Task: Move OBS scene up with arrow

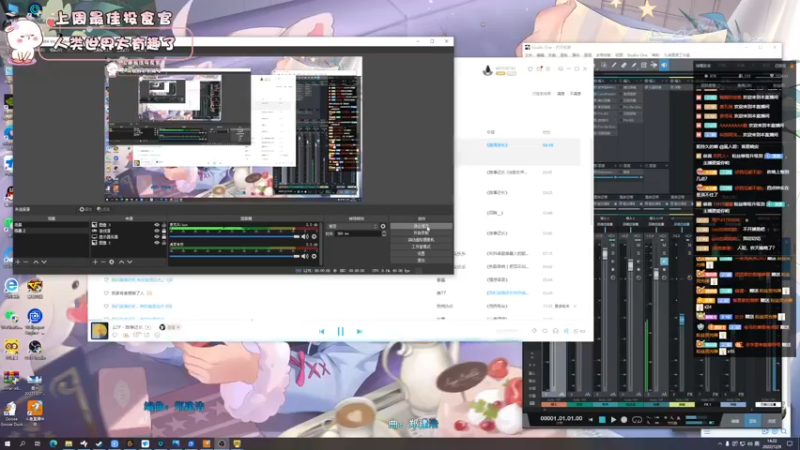Action: (x=36, y=262)
